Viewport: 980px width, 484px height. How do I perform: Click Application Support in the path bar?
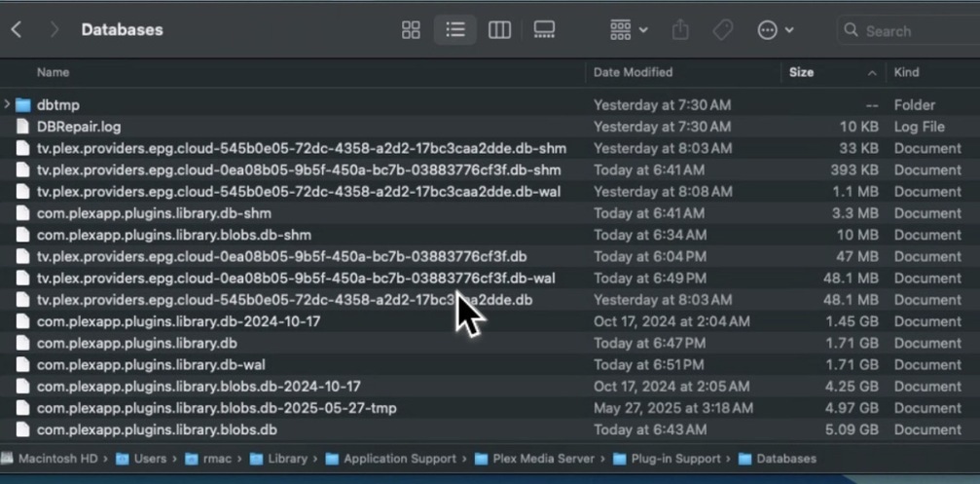click(391, 459)
